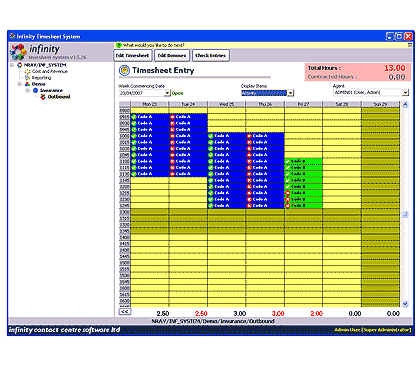Click the Edit Timesheet button
This screenshot has height=367, width=420.
click(133, 55)
